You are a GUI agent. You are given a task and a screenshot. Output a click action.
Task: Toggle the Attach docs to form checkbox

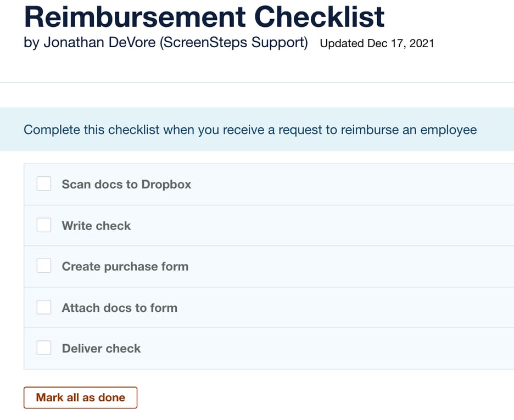pos(44,307)
